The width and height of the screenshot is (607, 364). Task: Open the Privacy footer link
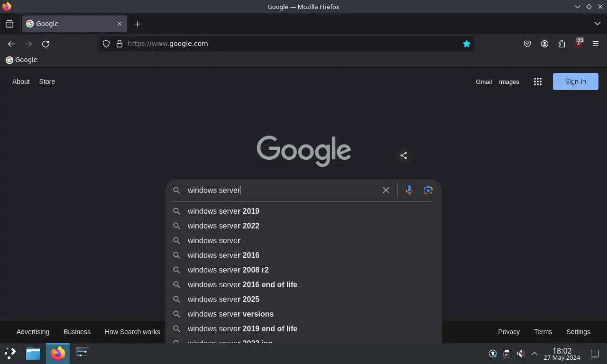[x=509, y=332]
